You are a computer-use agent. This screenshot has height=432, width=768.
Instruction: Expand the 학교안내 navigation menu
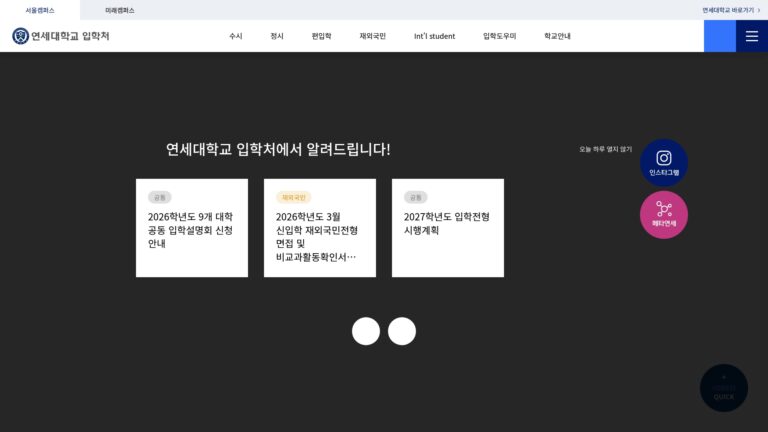[x=557, y=36]
